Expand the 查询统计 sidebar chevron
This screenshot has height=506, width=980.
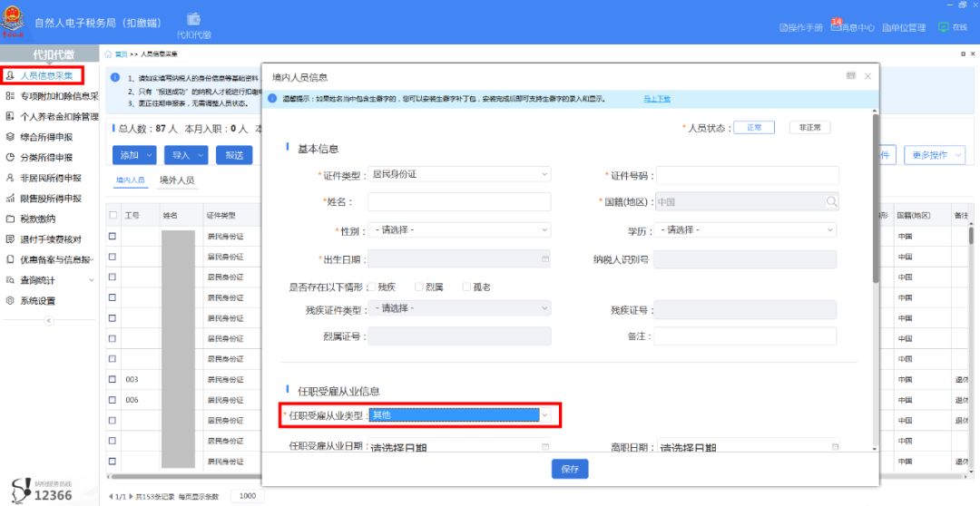pos(92,280)
